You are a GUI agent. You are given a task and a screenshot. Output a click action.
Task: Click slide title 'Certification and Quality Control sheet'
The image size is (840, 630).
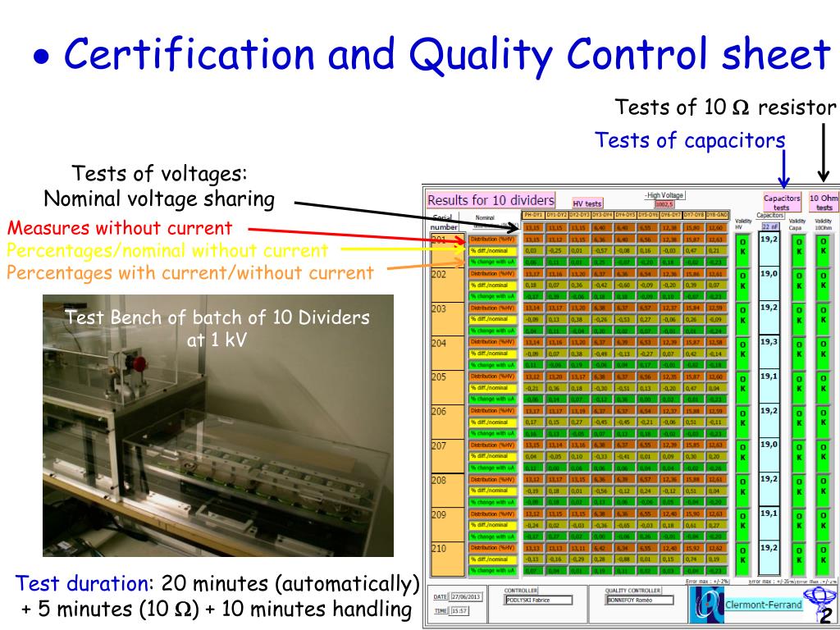click(447, 54)
